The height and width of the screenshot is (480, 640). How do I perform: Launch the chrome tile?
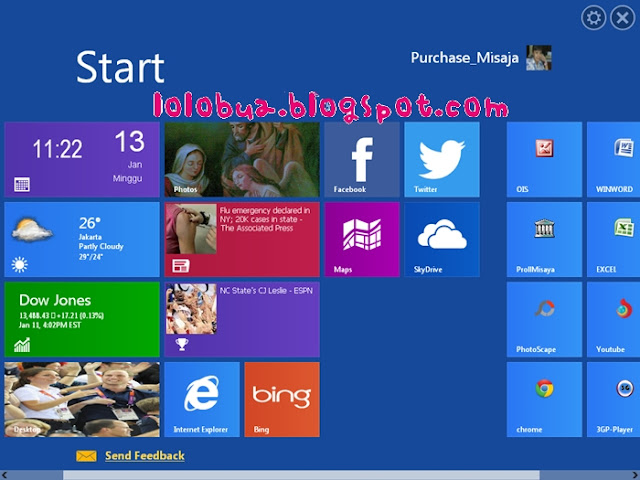(x=544, y=400)
